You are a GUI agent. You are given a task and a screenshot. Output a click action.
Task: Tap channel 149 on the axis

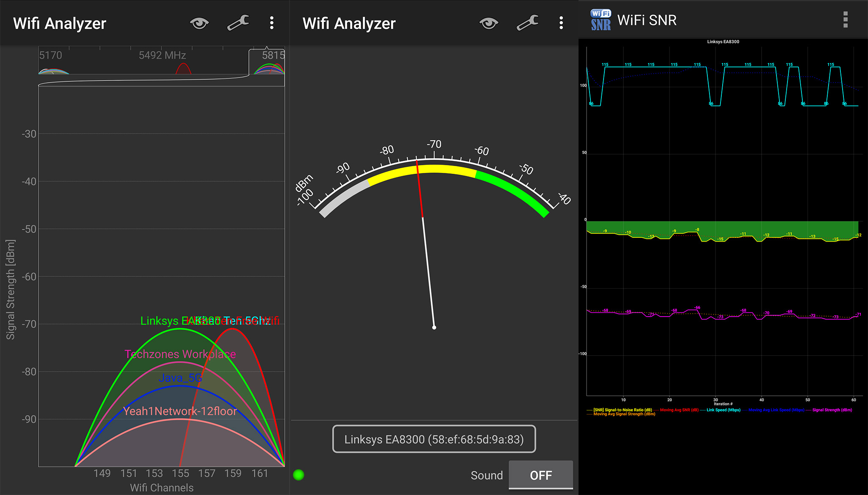click(x=102, y=473)
